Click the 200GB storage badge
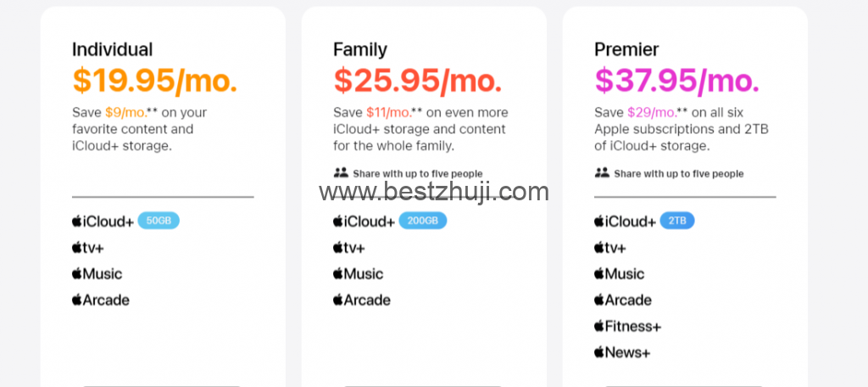868x387 pixels. click(422, 221)
